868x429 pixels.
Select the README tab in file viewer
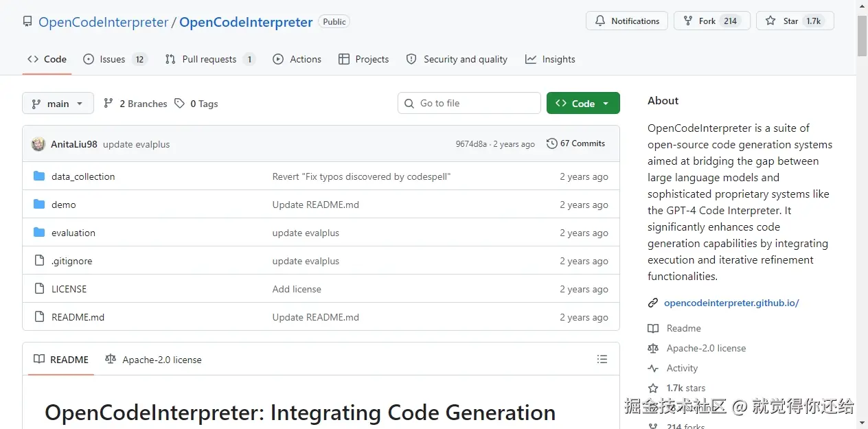pyautogui.click(x=61, y=360)
